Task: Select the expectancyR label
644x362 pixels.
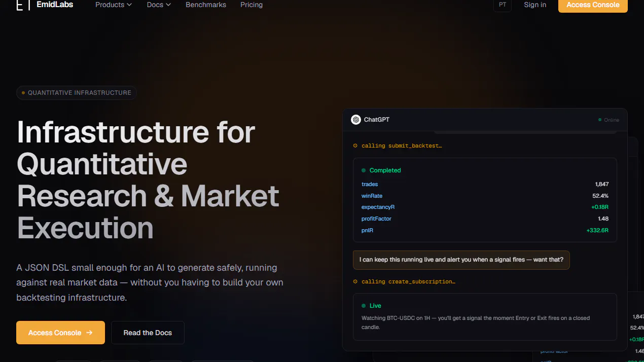Action: coord(378,207)
